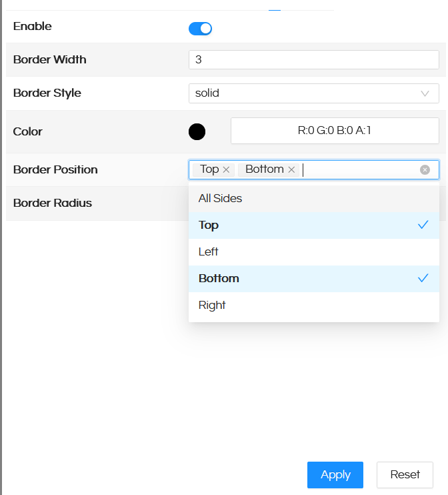
Task: Click the Enable label
Action: pos(32,26)
